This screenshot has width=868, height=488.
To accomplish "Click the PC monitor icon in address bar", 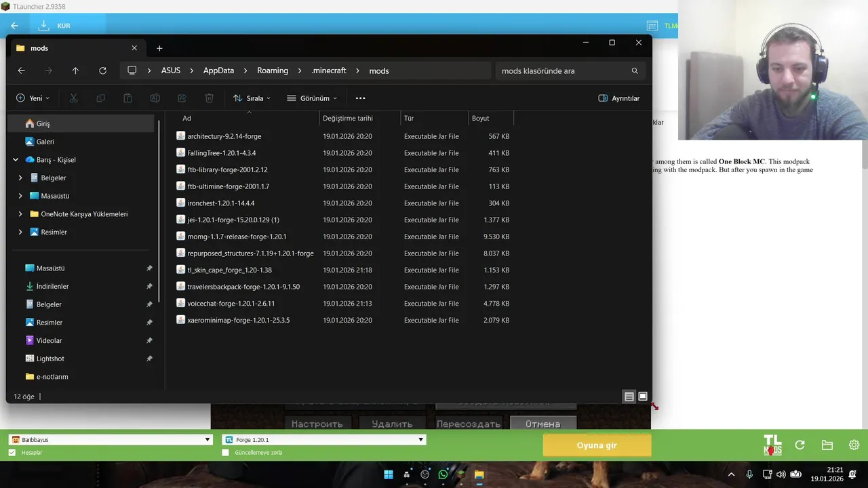I will tap(132, 70).
